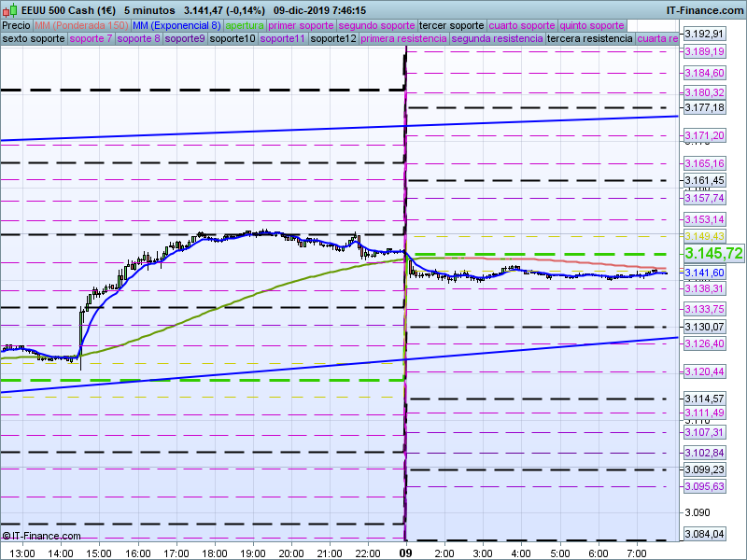Viewport: 747px width, 560px height.
Task: Click the 19:00 mark on time axis
Action: click(x=252, y=553)
